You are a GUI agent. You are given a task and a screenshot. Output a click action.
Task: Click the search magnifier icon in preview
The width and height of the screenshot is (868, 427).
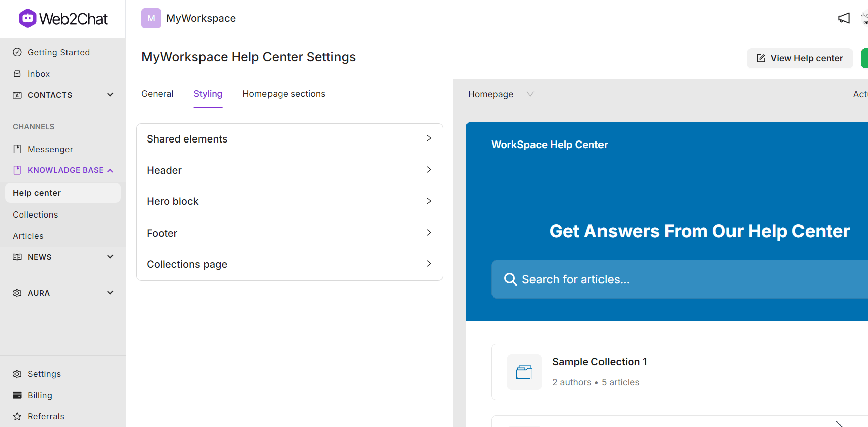[x=510, y=279]
